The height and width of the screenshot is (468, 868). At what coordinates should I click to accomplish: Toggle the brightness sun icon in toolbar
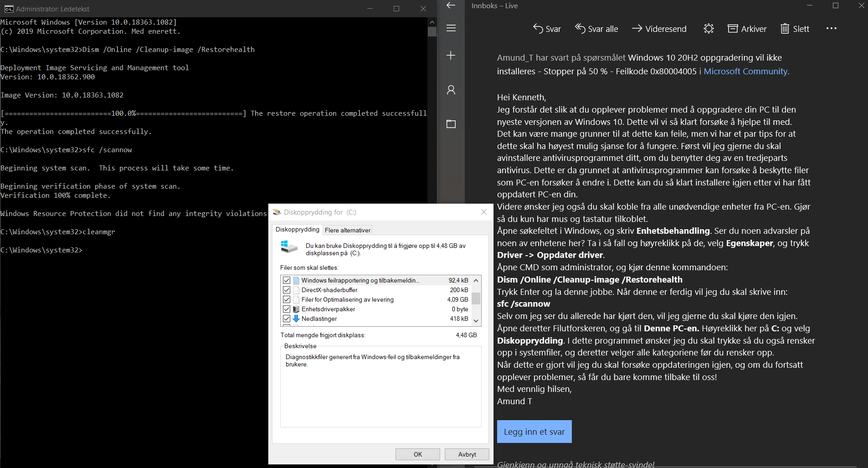(709, 29)
